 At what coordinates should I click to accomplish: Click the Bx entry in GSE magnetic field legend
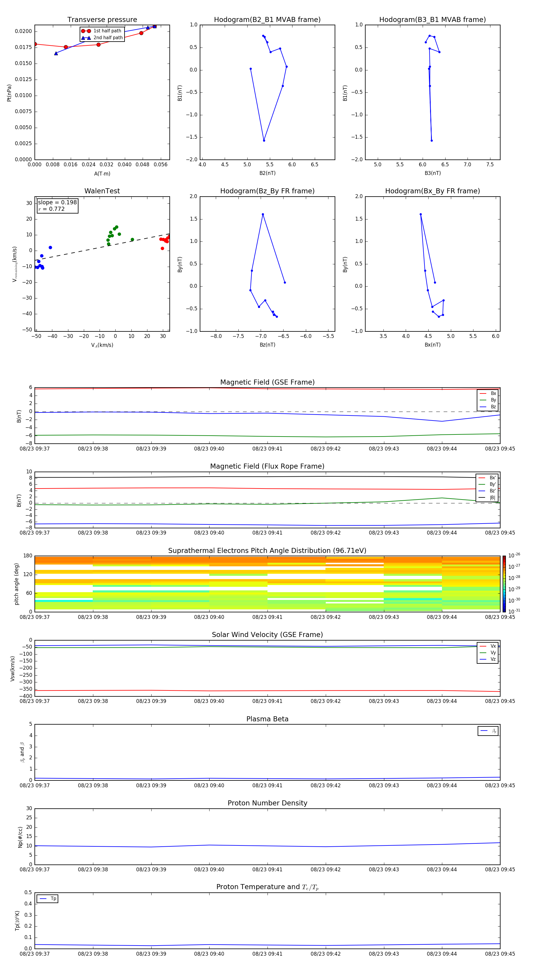pyautogui.click(x=488, y=393)
